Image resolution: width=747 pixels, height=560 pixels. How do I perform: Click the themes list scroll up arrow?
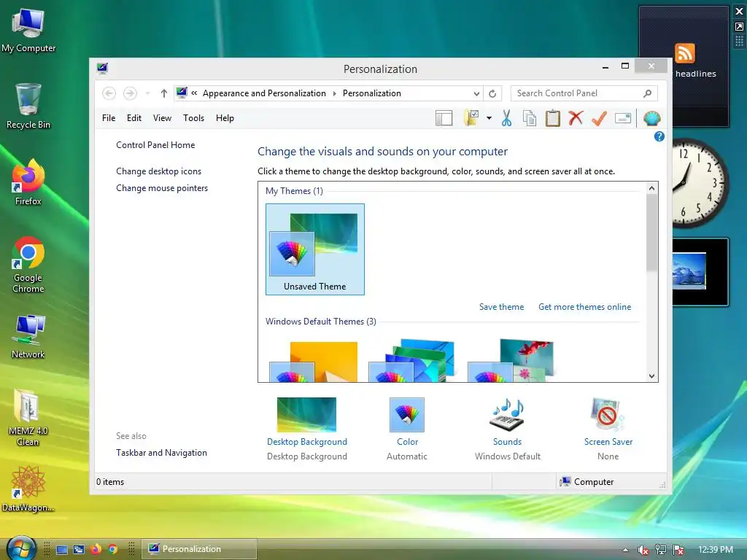(x=651, y=188)
